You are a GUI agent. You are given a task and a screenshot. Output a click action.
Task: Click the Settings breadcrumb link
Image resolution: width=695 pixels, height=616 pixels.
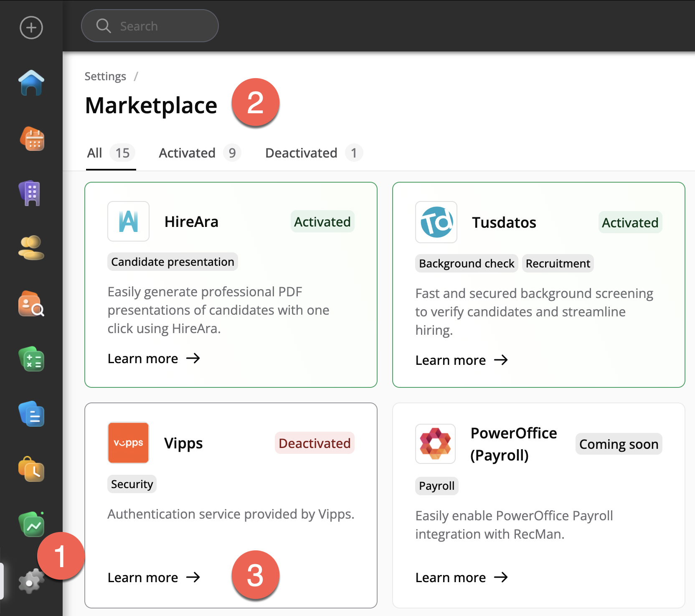105,76
